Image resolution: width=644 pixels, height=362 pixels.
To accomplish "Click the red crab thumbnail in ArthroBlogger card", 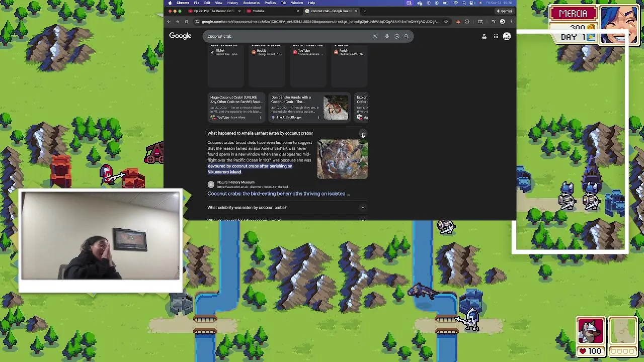I will point(336,107).
